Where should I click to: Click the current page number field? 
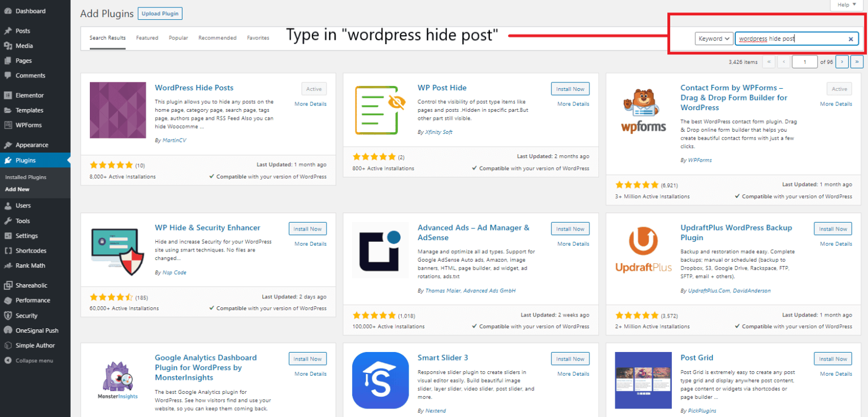click(x=805, y=62)
